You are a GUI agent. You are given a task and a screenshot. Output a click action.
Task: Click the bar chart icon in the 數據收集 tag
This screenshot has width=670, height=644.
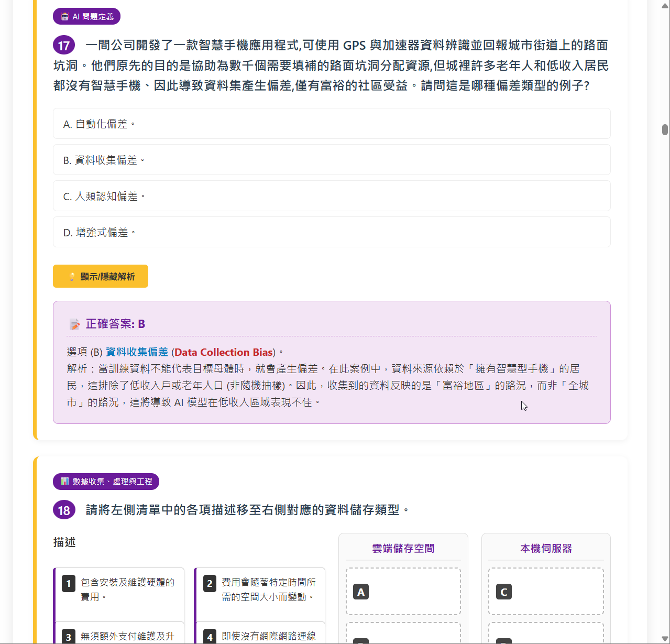coord(65,481)
